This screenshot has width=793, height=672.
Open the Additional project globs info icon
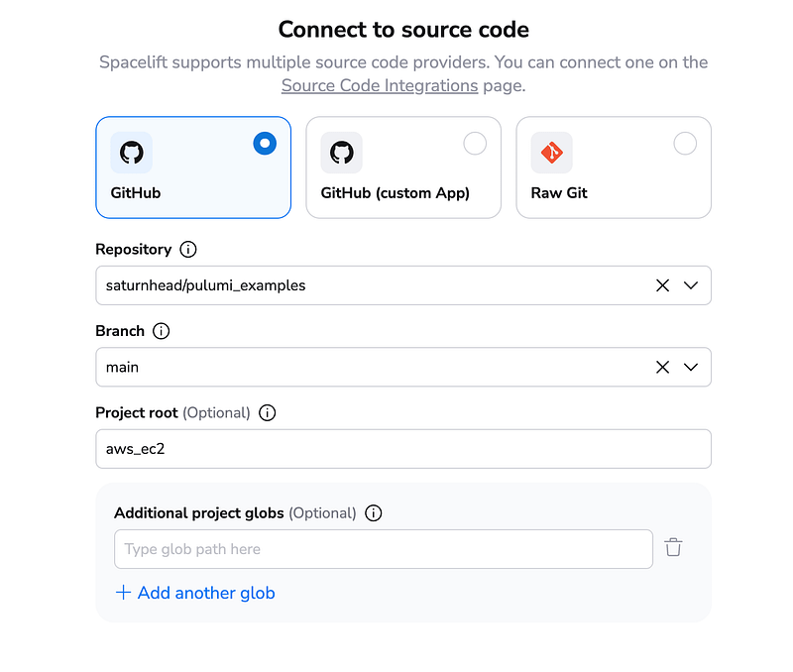pyautogui.click(x=374, y=513)
